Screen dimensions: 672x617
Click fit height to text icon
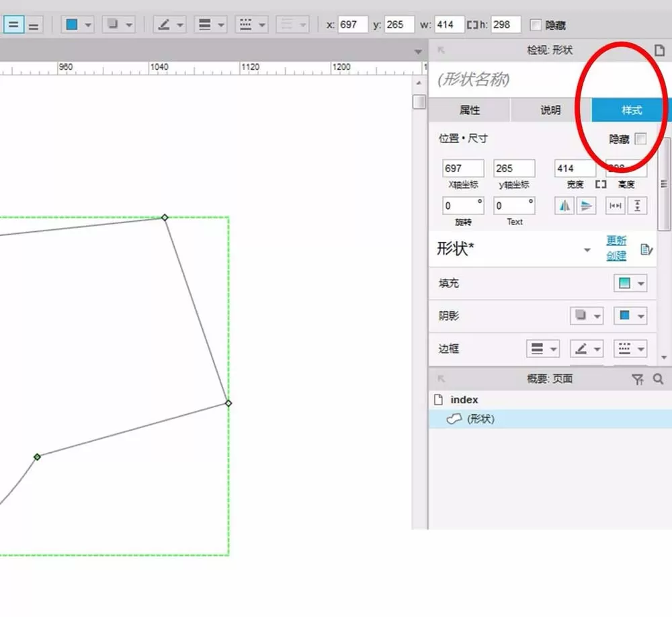(637, 206)
